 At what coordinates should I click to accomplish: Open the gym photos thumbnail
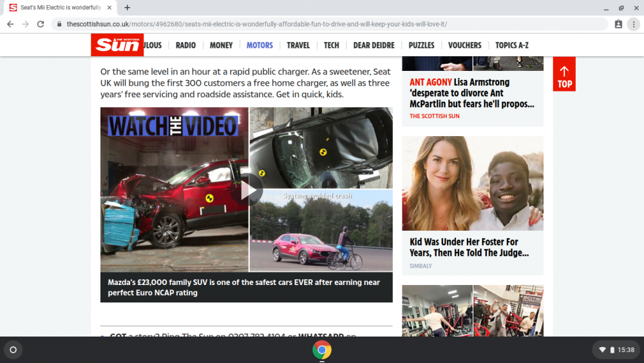(473, 311)
